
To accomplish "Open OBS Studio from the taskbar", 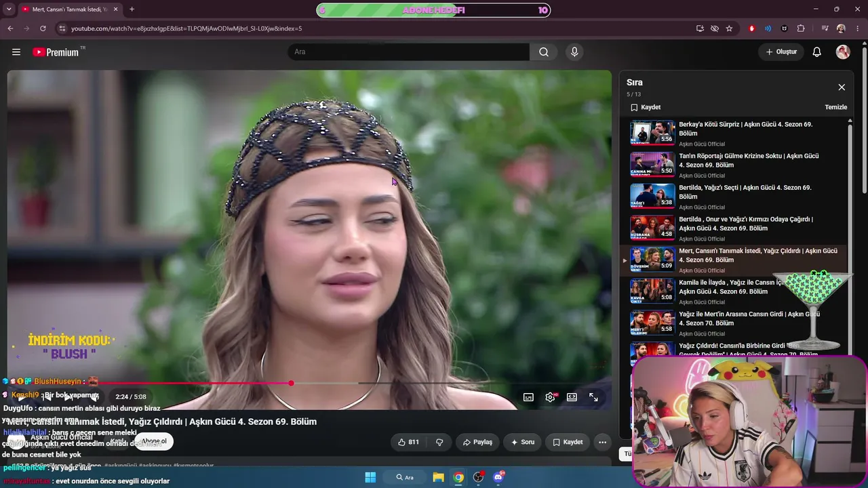I will click(x=478, y=477).
